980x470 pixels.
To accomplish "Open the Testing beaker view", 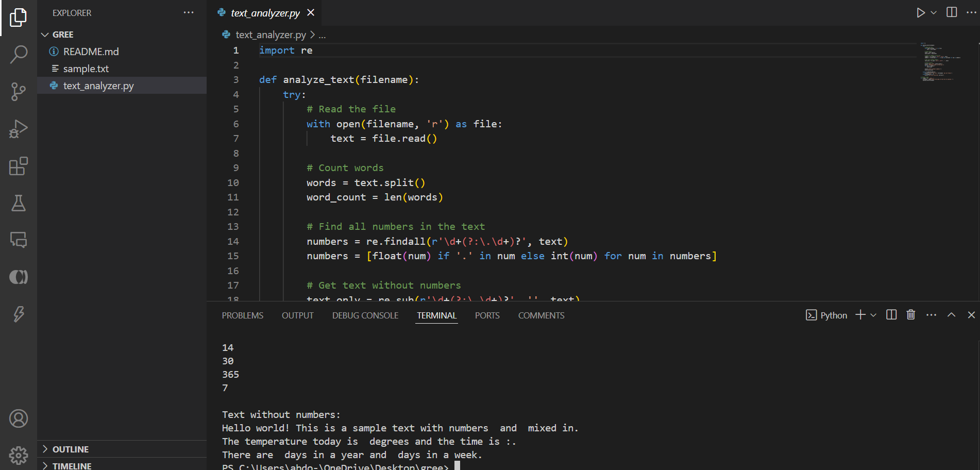I will tap(19, 203).
